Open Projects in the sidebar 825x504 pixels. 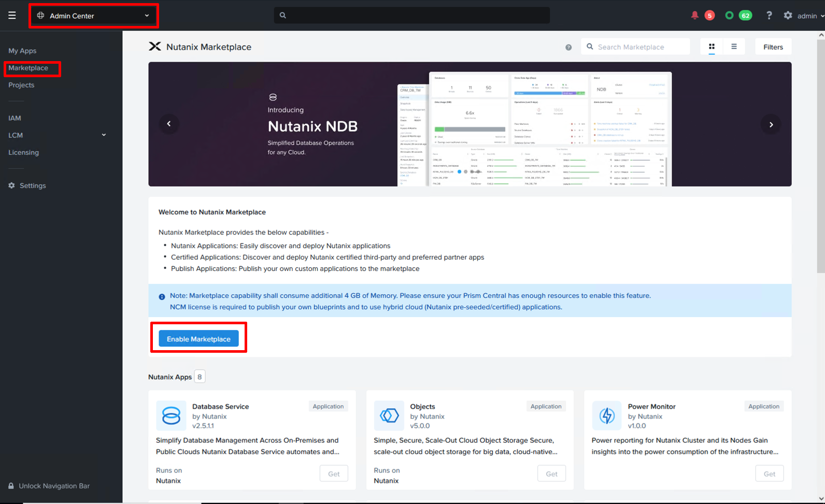coord(21,85)
